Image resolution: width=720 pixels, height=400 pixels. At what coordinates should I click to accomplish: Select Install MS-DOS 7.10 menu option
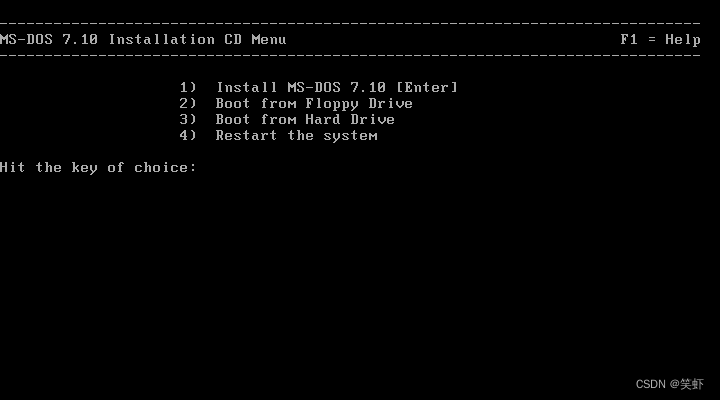(319, 87)
